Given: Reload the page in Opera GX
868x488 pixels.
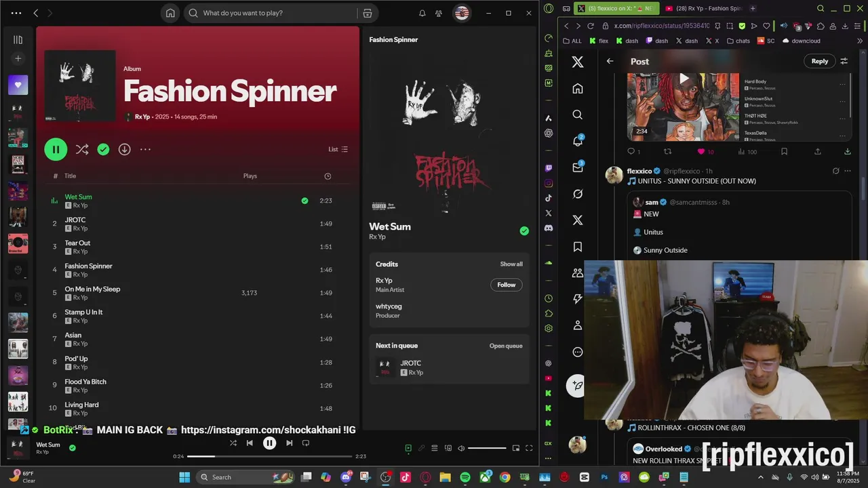Looking at the screenshot, I should [590, 26].
